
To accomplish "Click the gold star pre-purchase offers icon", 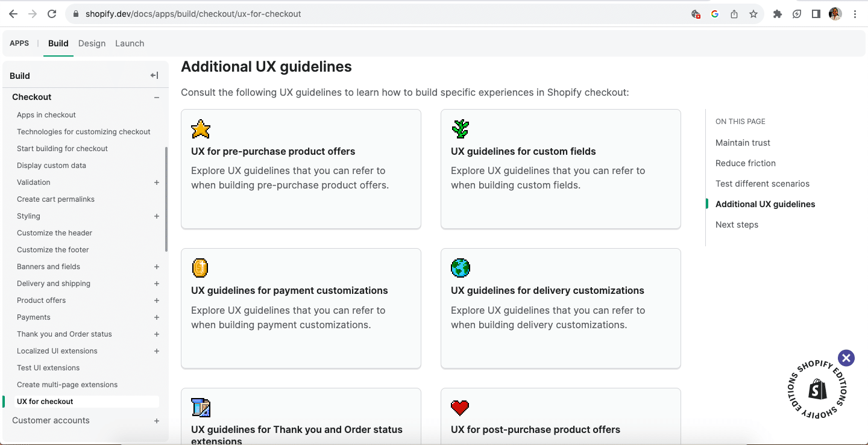I will (x=201, y=129).
